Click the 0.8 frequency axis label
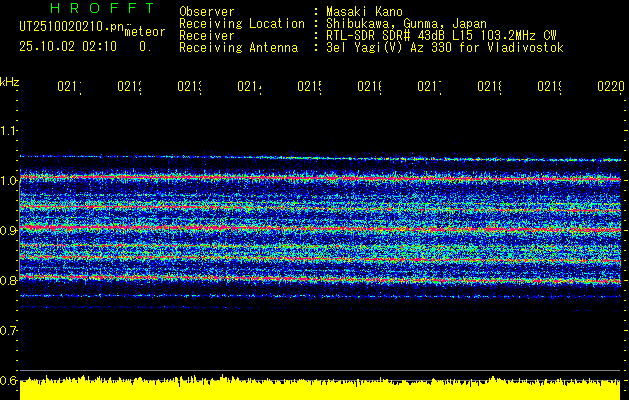 (8, 280)
